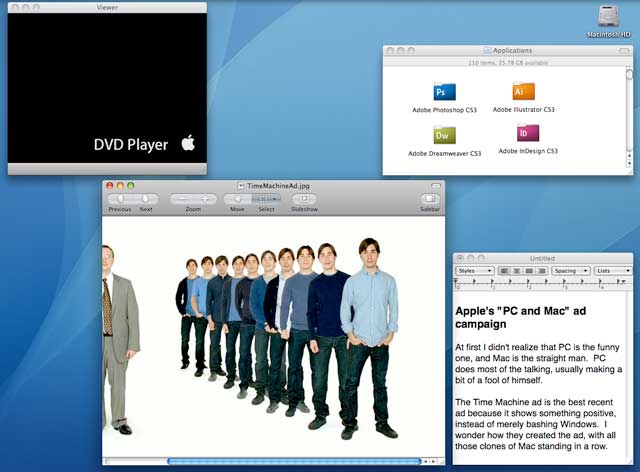Zoom out with the minus button in Preview

click(182, 199)
